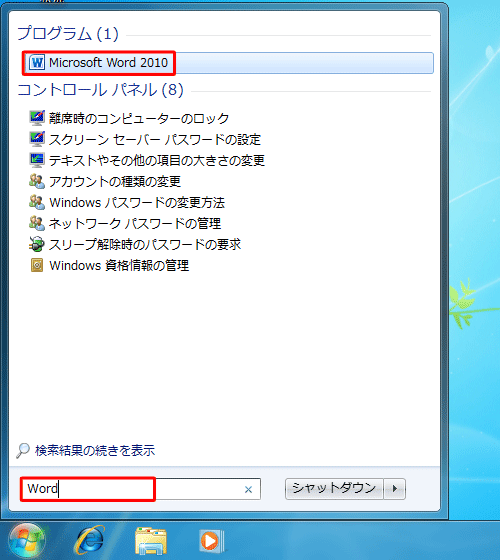
Task: Click the magnifier icon near 検索結果の続きを表示
Action: pos(23,450)
